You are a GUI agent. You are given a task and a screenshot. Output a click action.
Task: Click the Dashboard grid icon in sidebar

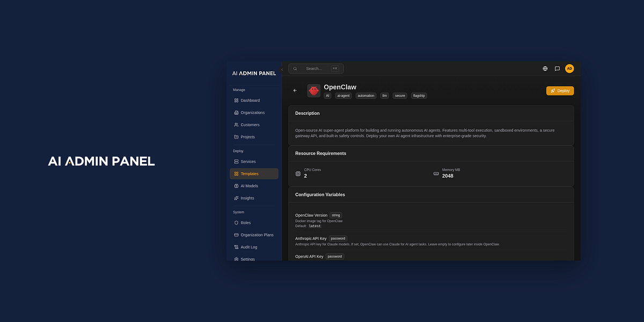[236, 100]
